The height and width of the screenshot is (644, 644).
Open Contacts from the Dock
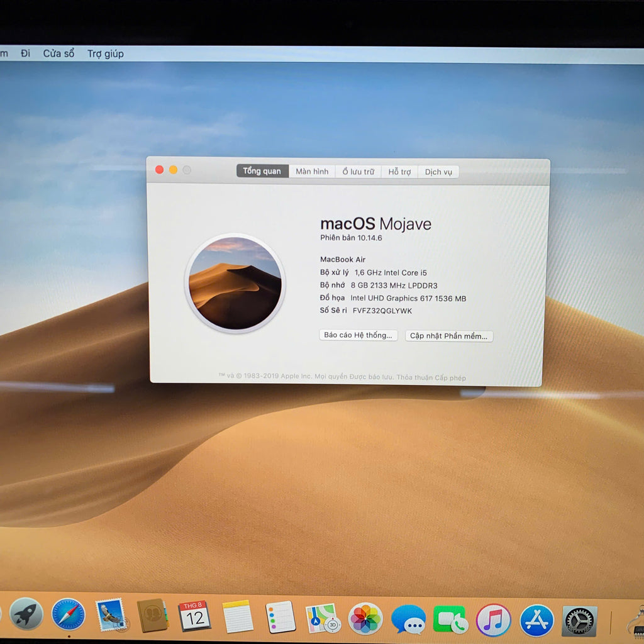[152, 615]
